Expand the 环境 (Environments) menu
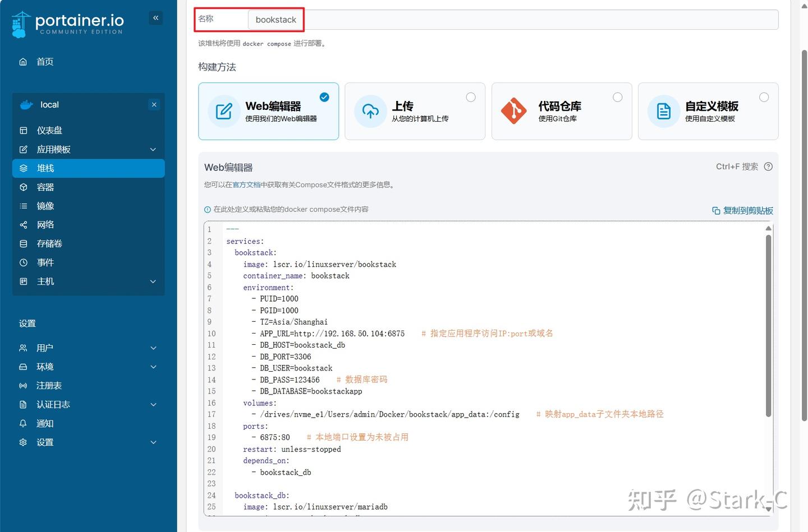This screenshot has width=808, height=532. 45,367
